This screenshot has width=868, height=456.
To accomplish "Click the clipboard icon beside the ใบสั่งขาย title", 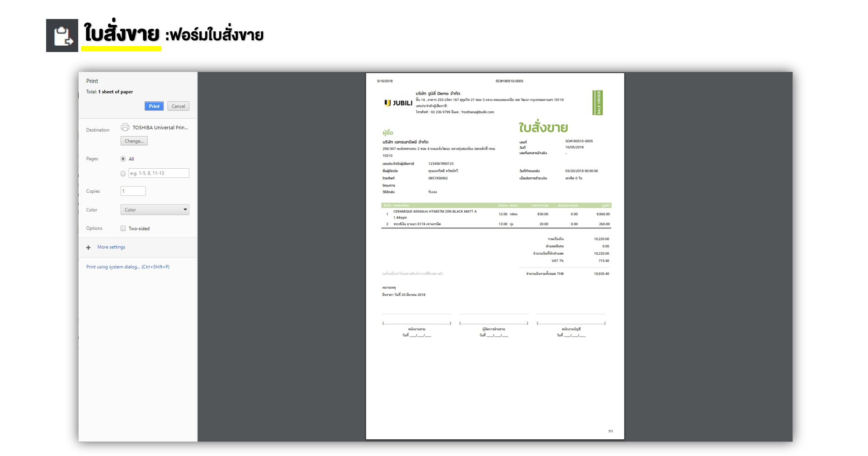I will 62,35.
